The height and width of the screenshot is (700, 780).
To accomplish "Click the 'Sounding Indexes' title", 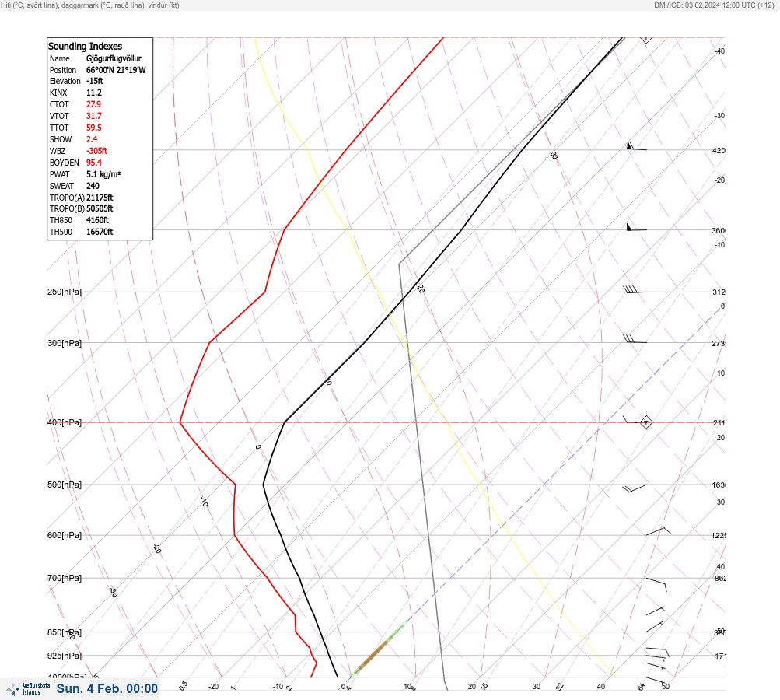I will coord(85,46).
